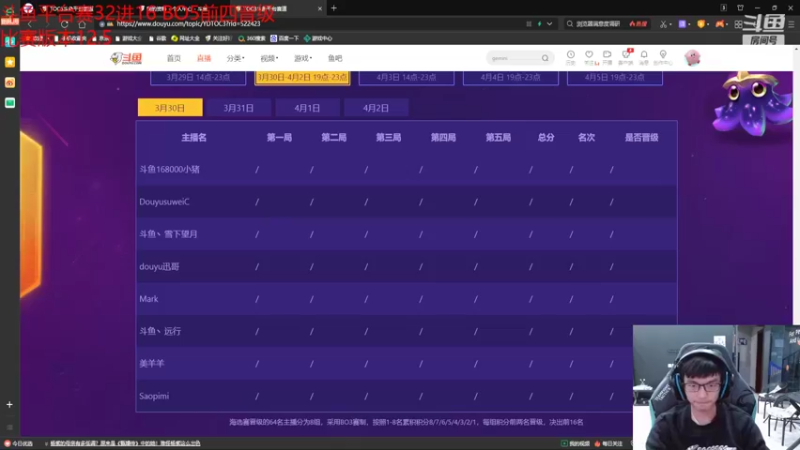800x450 pixels.
Task: Click the orange shield extension icon
Action: coord(701,24)
